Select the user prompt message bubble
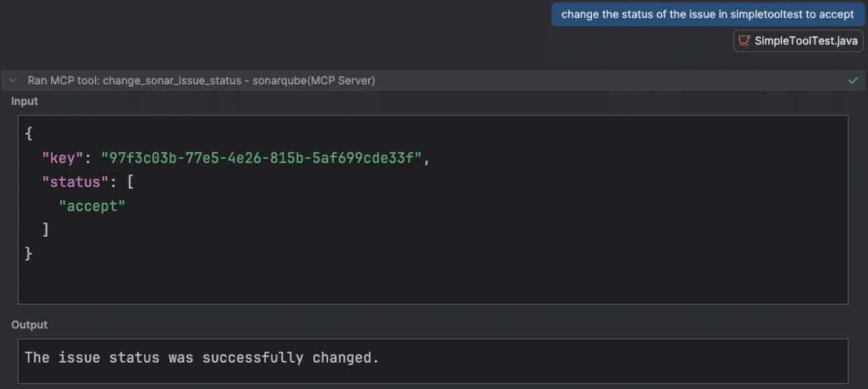868x389 pixels. point(707,14)
